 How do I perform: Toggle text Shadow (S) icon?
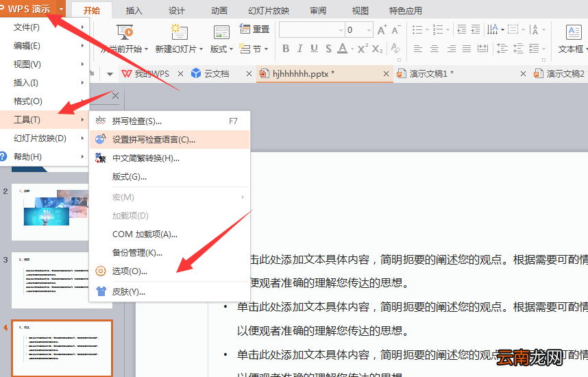pyautogui.click(x=328, y=49)
